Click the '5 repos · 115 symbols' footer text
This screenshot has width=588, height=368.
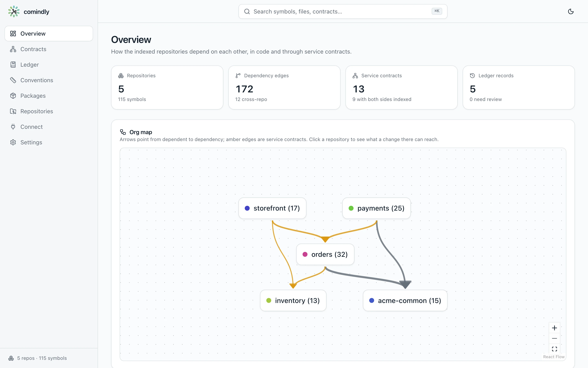(42, 358)
